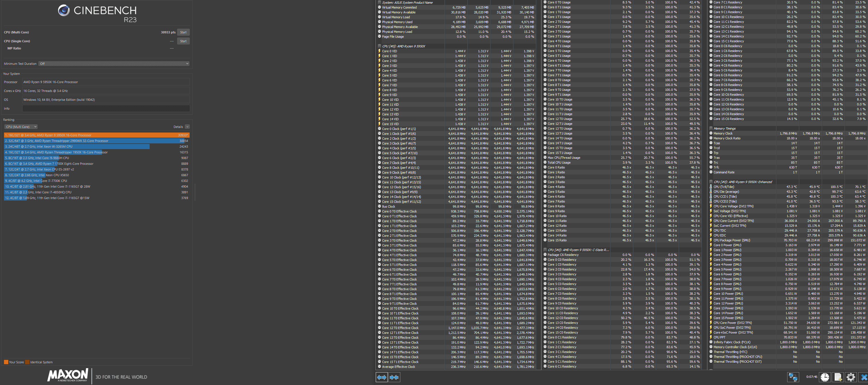Click the collapse columns arrows icon

pos(394,377)
